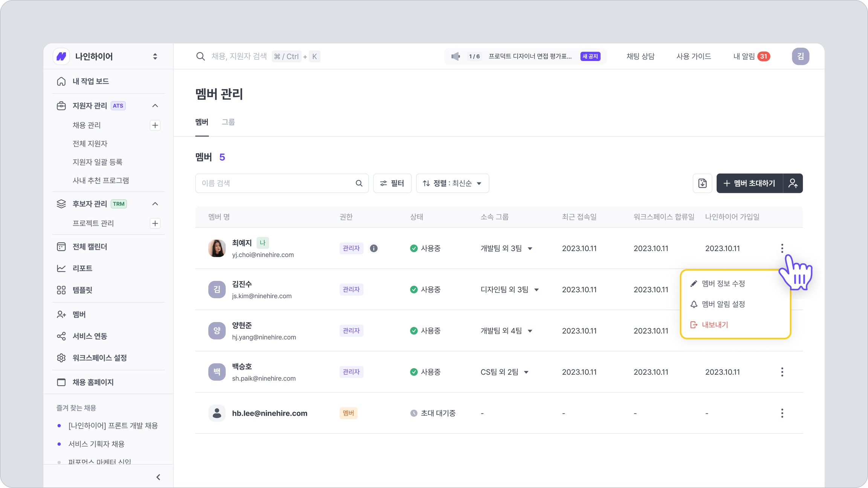Screen dimensions: 868x488
Task: Click the 서비스 연동 share icon
Action: (x=61, y=336)
